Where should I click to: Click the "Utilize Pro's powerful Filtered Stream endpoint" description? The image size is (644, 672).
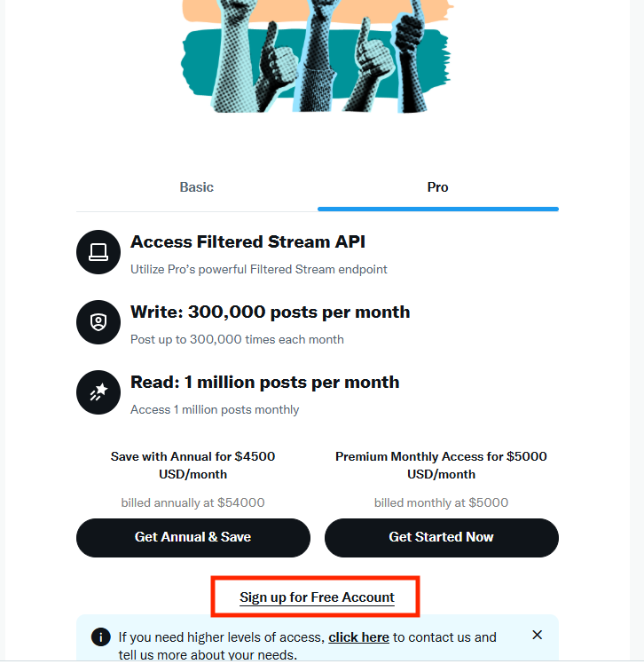[x=258, y=269]
